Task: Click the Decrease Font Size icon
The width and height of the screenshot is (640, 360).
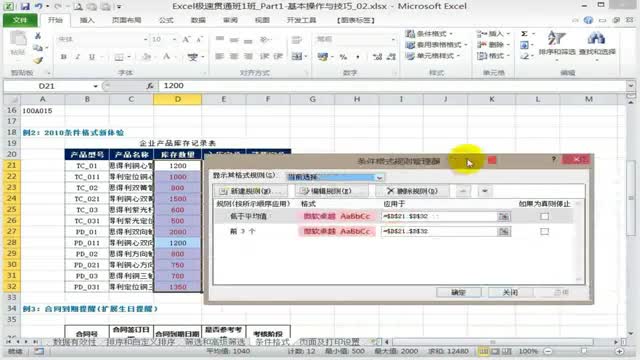Action: (199, 39)
